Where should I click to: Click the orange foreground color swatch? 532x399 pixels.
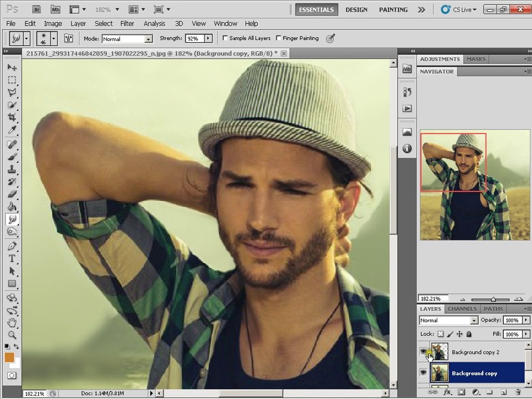point(9,357)
